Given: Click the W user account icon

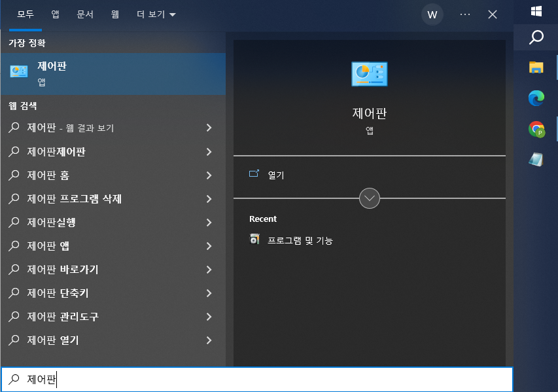Looking at the screenshot, I should (432, 14).
